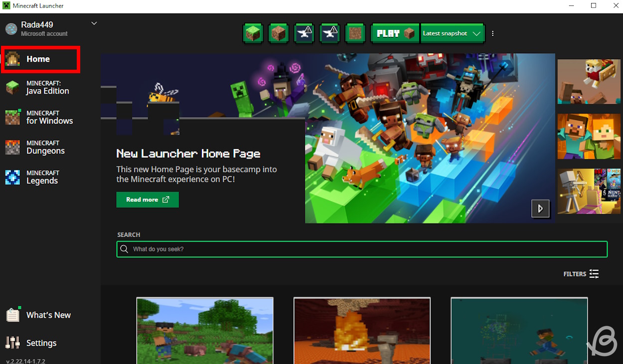This screenshot has height=364, width=623.
Task: Open the three-dot menu next to PLAY
Action: (x=492, y=33)
